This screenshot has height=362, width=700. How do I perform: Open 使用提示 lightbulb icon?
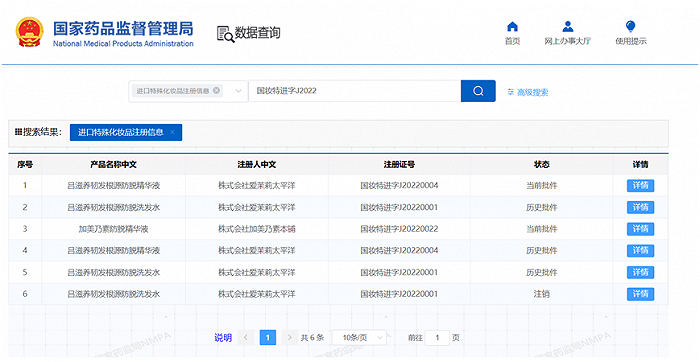(x=630, y=27)
